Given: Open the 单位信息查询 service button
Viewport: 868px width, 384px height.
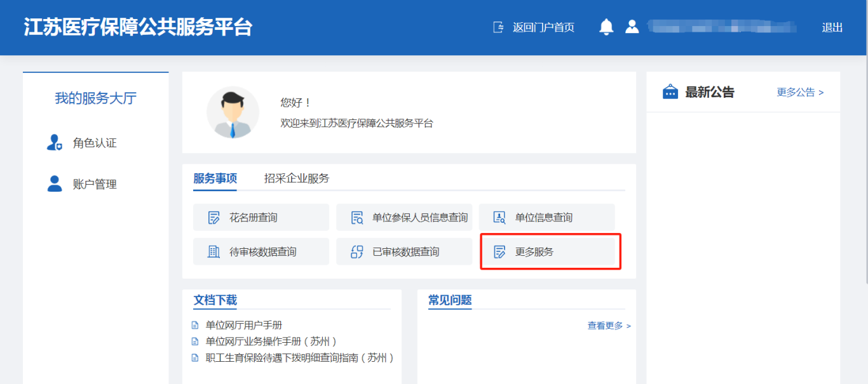Looking at the screenshot, I should coord(546,218).
